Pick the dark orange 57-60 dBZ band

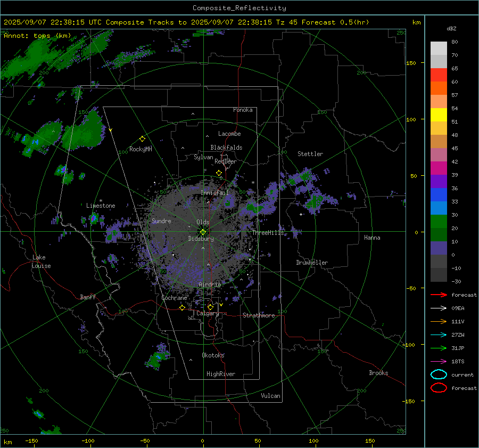click(x=439, y=88)
